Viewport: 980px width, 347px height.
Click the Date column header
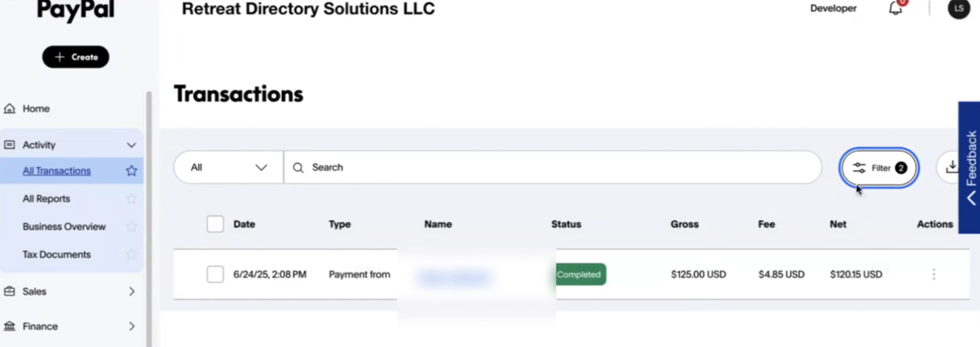click(244, 224)
